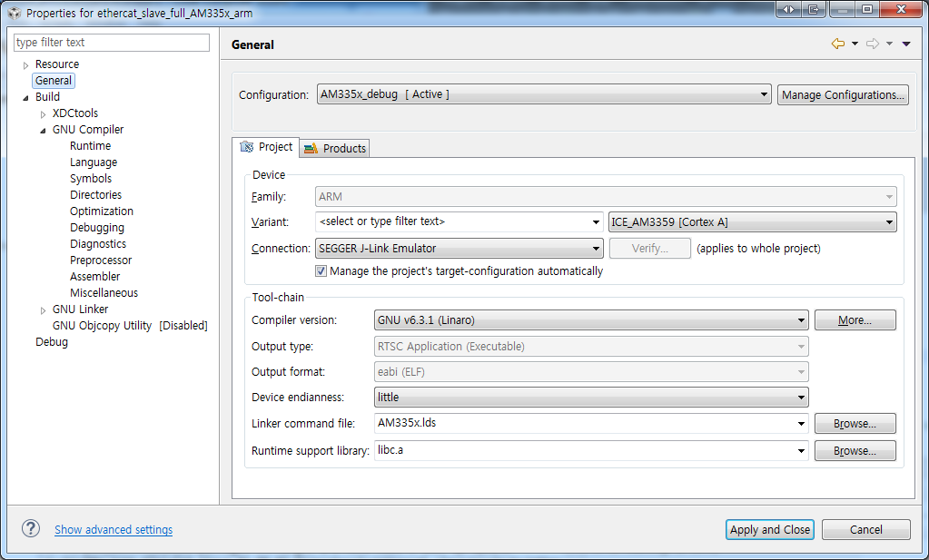Select Directories under GNU Compiler
The width and height of the screenshot is (929, 560).
(x=95, y=195)
